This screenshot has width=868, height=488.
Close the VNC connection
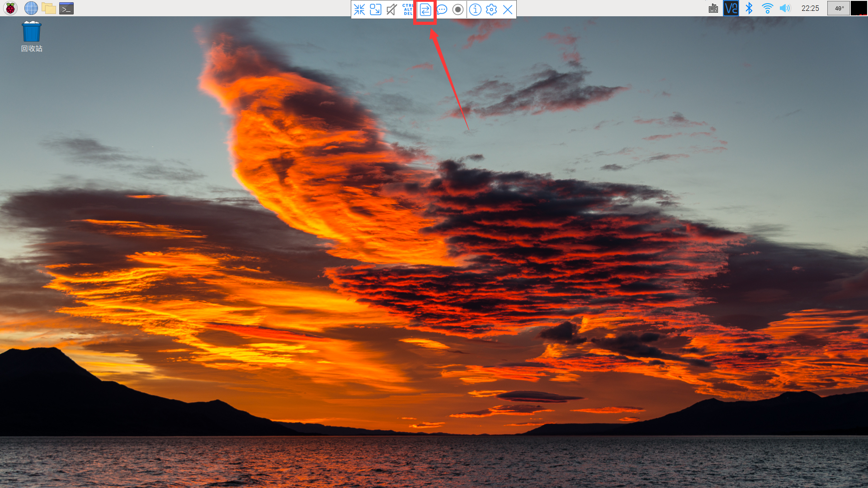point(508,9)
